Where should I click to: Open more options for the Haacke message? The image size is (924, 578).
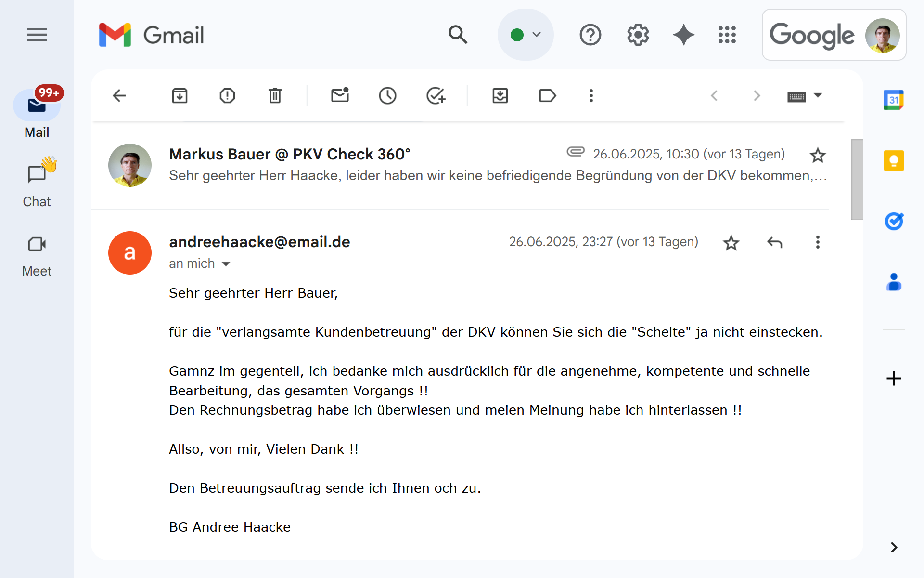[x=817, y=243]
